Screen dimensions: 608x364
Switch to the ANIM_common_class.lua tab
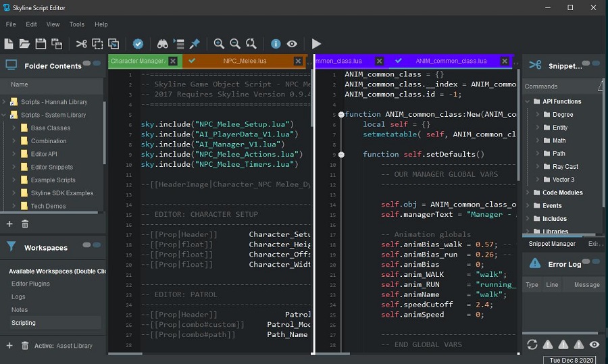(451, 61)
